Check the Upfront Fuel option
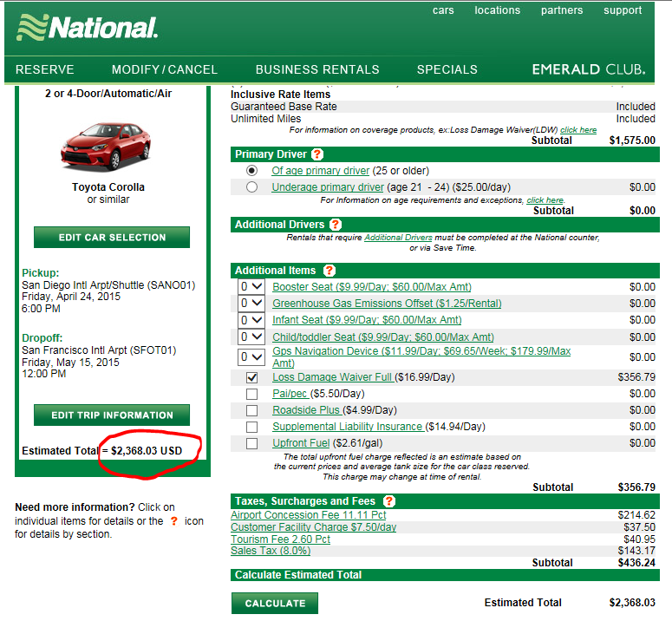This screenshot has width=672, height=621. 252,443
